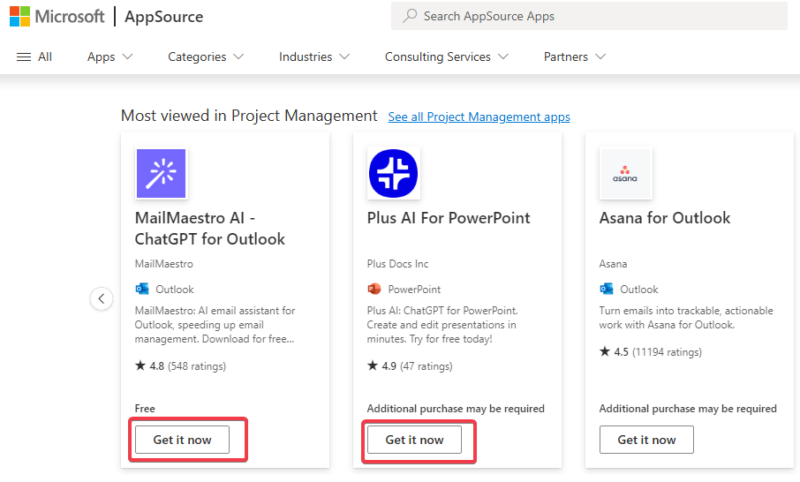Expand the Industries dropdown
Screen dimensions: 800x482
pos(314,57)
